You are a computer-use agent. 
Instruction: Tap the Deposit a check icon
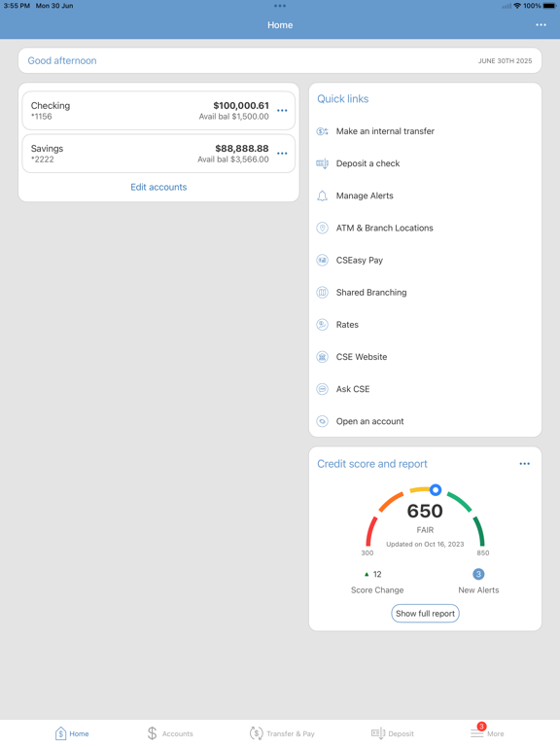(323, 163)
